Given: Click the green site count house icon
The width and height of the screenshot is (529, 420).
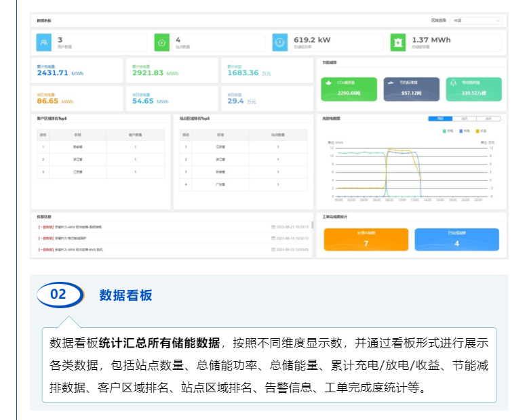Looking at the screenshot, I should [x=161, y=42].
